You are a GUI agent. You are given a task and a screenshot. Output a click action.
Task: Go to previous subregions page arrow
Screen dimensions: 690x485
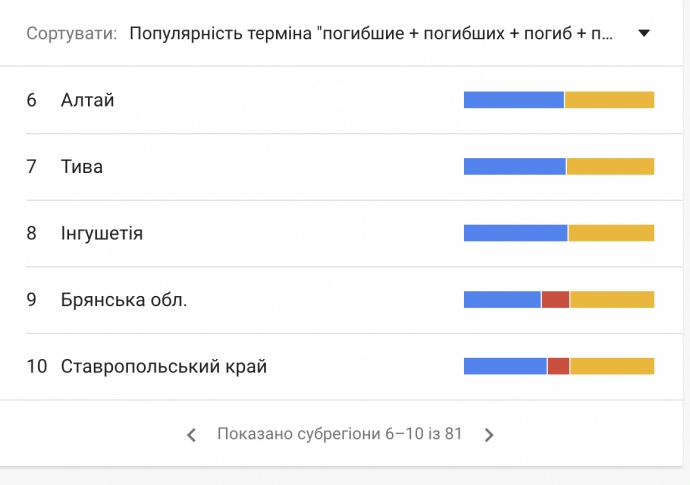(x=192, y=435)
